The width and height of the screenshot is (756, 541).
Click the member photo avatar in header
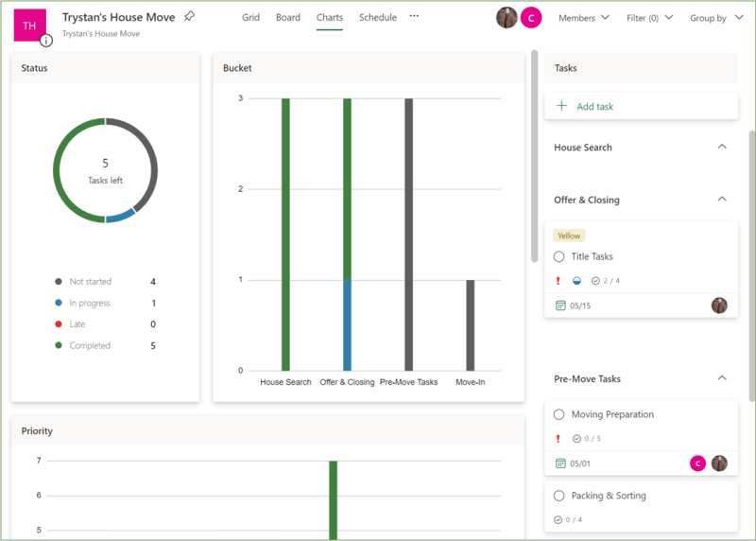[507, 18]
